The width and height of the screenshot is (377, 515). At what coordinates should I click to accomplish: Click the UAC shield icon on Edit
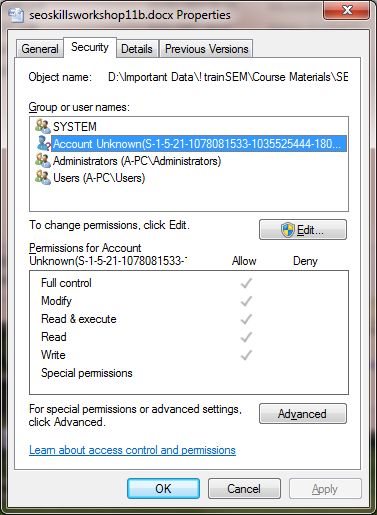[x=287, y=230]
